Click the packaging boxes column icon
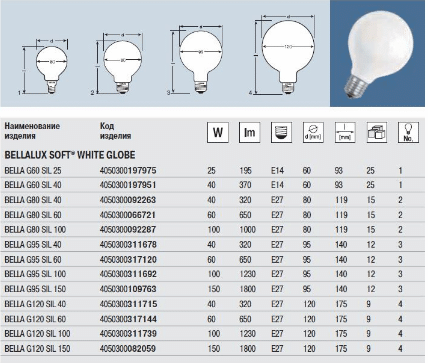This screenshot has height=363, width=428. (377, 132)
